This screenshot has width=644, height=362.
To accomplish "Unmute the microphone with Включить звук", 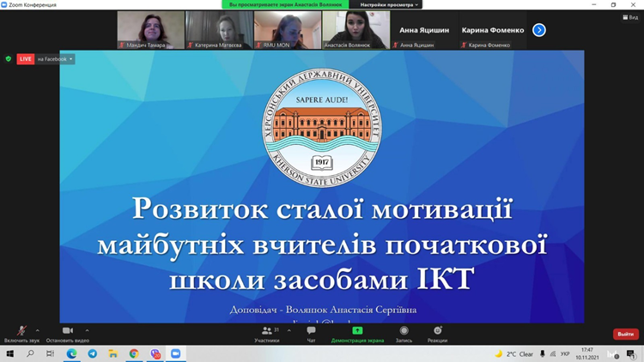I will click(21, 334).
